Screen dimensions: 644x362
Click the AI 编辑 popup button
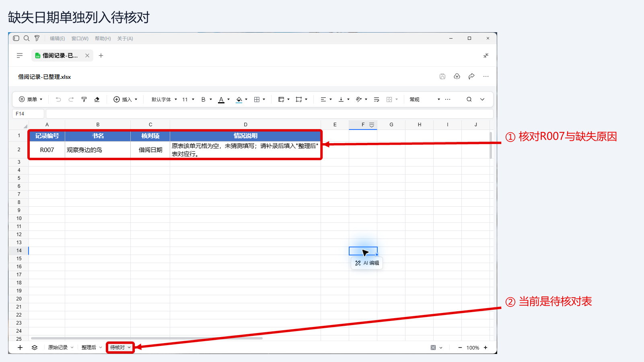click(367, 263)
